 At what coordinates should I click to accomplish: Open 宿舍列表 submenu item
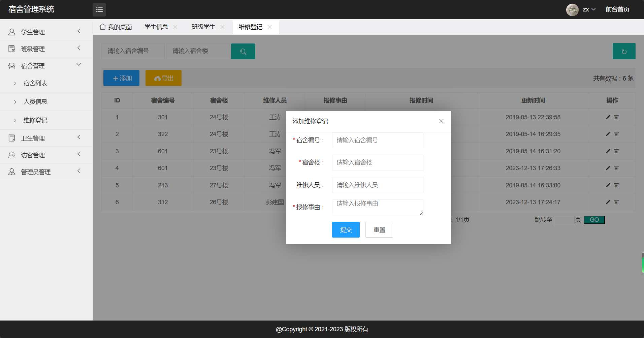tap(35, 83)
